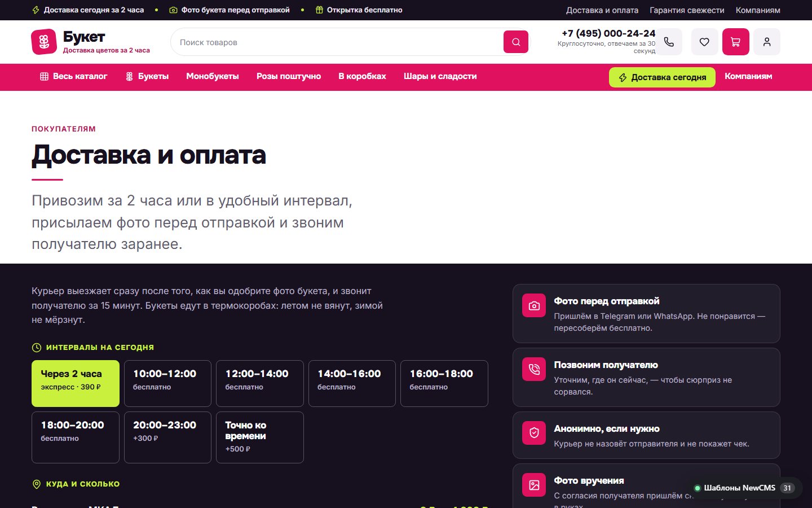Click the pink search magnifier button
Viewport: 812px width, 508px height.
pyautogui.click(x=516, y=42)
